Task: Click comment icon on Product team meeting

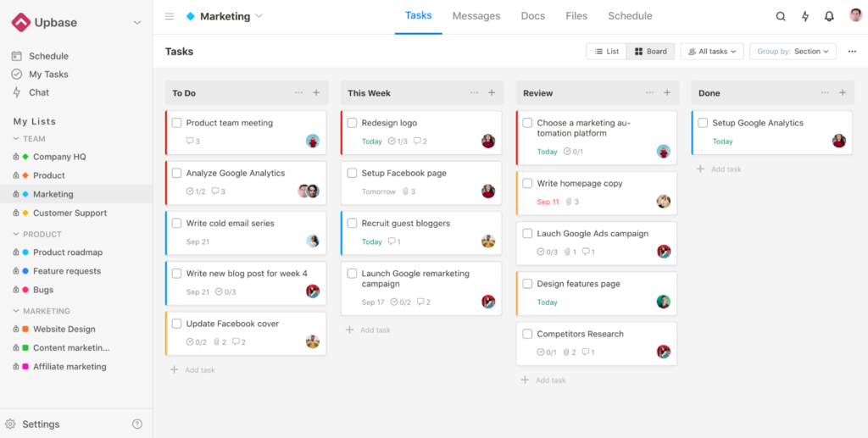Action: [x=190, y=141]
